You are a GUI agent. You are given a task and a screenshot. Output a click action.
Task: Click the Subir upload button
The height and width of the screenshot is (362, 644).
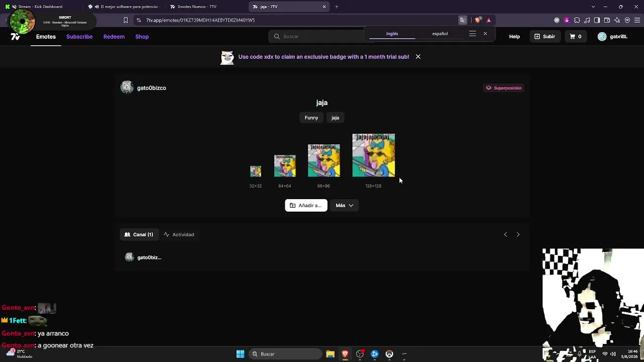[544, 37]
